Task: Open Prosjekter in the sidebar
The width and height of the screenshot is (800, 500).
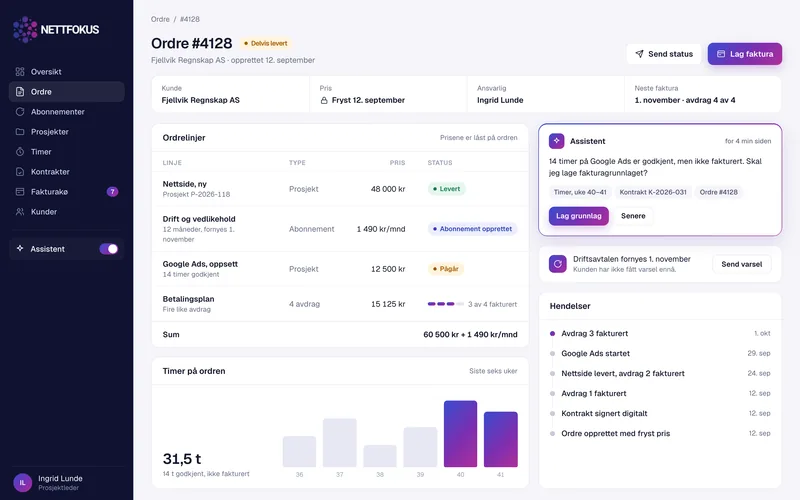Action: click(x=66, y=132)
